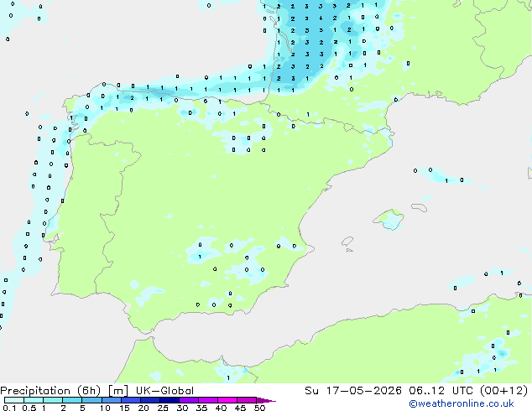Click the '40' legend scale value
Viewport: 532px width, 411px height.
[222, 408]
